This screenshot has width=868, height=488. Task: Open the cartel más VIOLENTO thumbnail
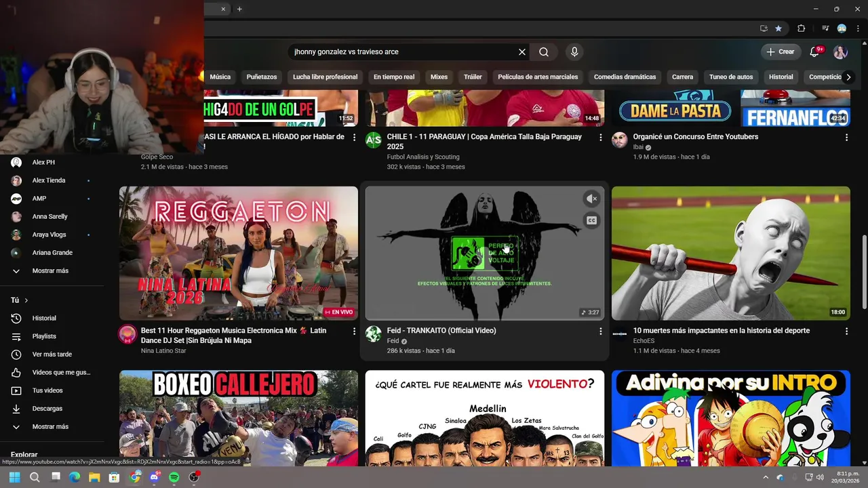coord(485,418)
